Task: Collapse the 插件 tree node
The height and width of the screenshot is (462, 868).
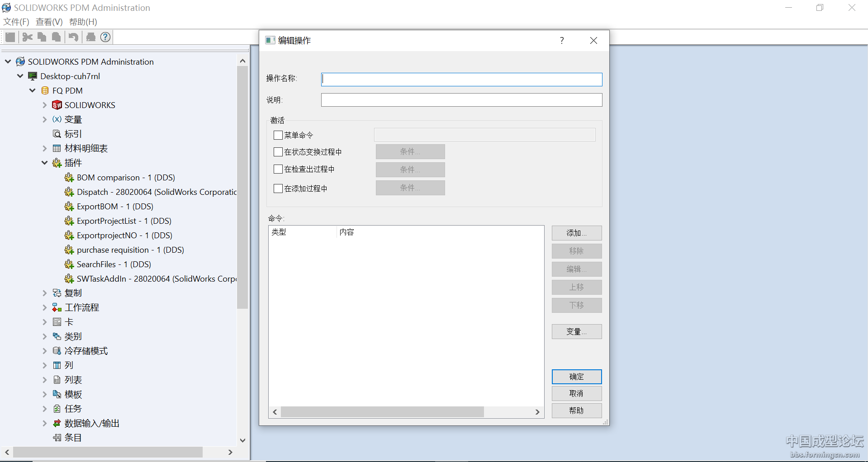Action: (x=44, y=163)
